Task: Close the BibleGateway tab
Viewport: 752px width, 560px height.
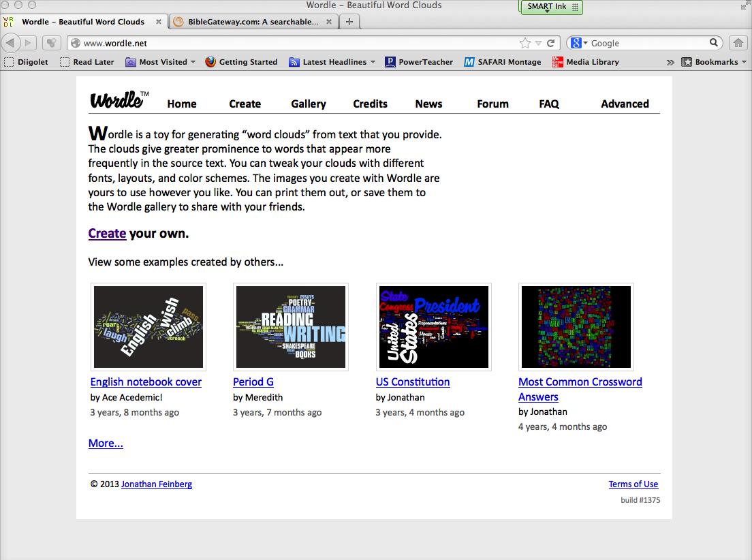Action: tap(329, 22)
